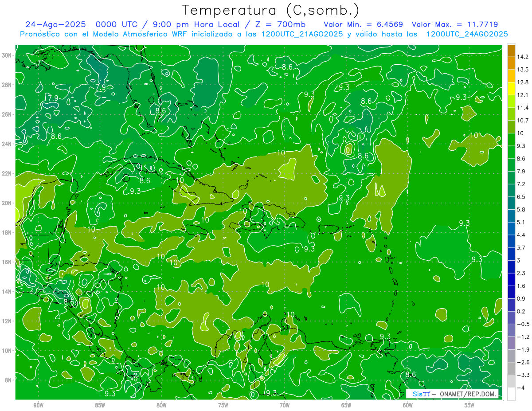Click the '10N' latitude axis label
The width and height of the screenshot is (532, 411).
tap(8, 351)
